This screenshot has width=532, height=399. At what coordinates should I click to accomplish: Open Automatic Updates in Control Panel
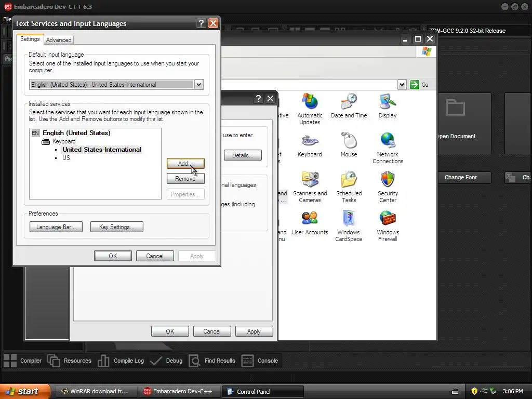click(x=310, y=109)
